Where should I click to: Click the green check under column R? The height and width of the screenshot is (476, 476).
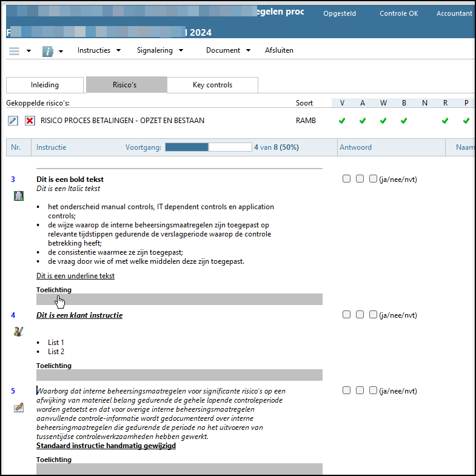tap(445, 121)
